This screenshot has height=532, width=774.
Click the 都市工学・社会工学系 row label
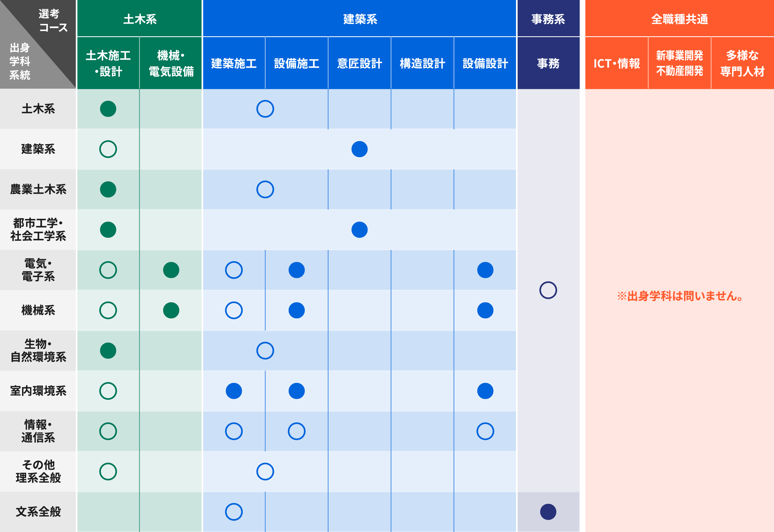point(38,230)
